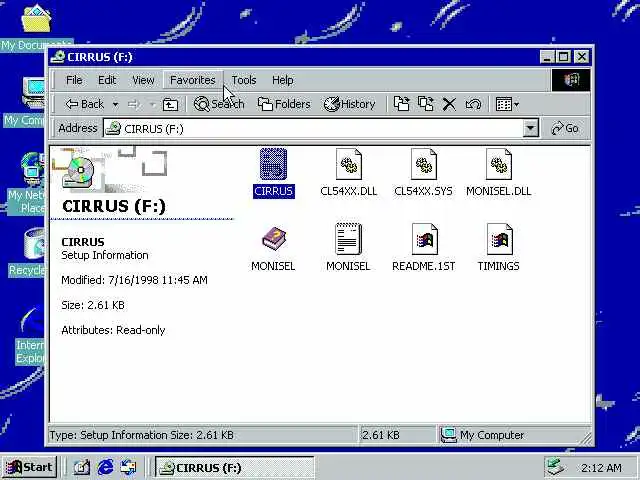Viewport: 640px width, 480px height.
Task: Click the Start button
Action: click(29, 467)
